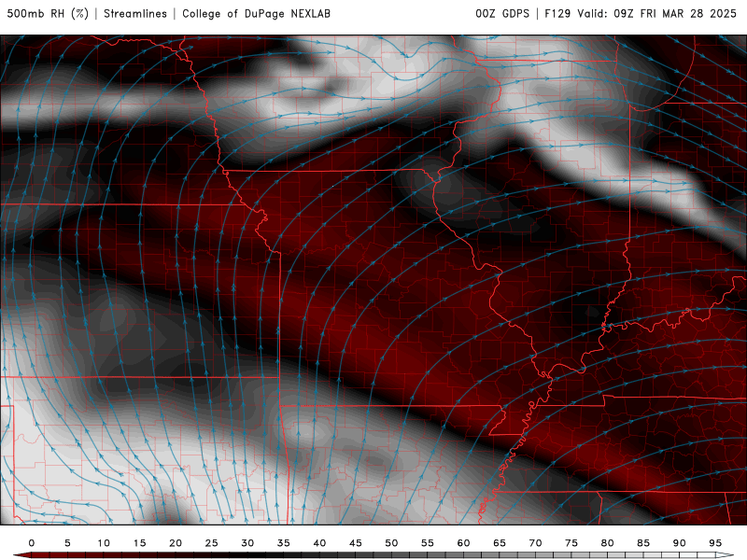Viewport: 747px width, 560px height.
Task: Click the white high-humidity arrow end of colorbar
Action: pyautogui.click(x=726, y=555)
